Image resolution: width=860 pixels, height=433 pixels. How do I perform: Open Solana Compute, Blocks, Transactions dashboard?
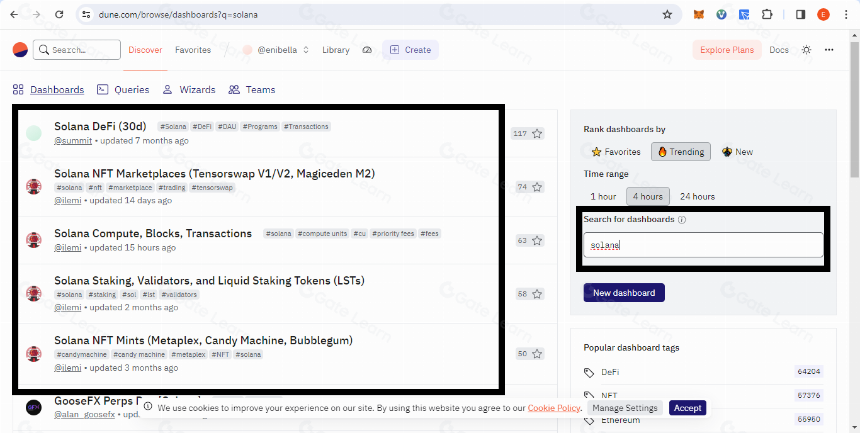tap(153, 233)
